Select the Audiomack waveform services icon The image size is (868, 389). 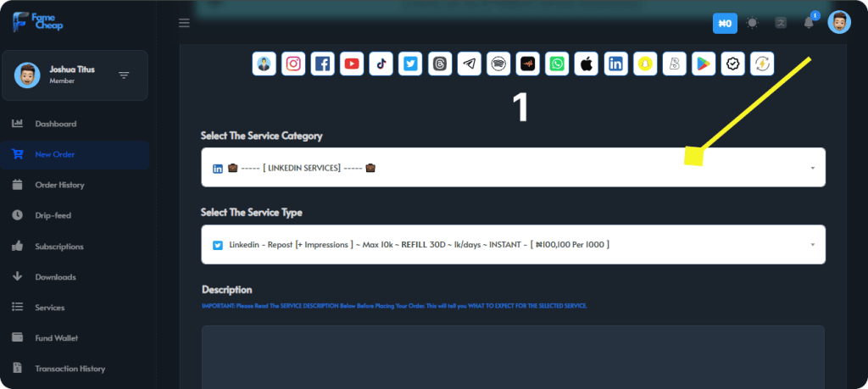[527, 64]
